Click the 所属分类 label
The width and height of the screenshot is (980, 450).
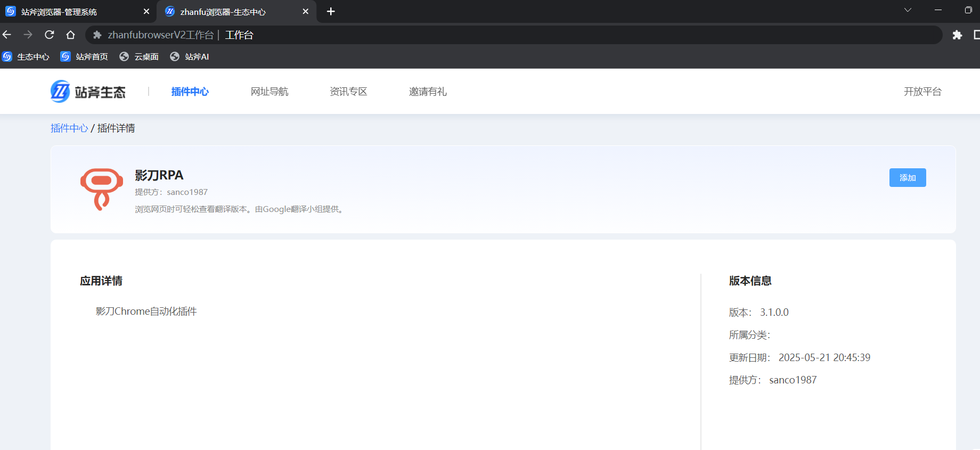[x=749, y=335]
